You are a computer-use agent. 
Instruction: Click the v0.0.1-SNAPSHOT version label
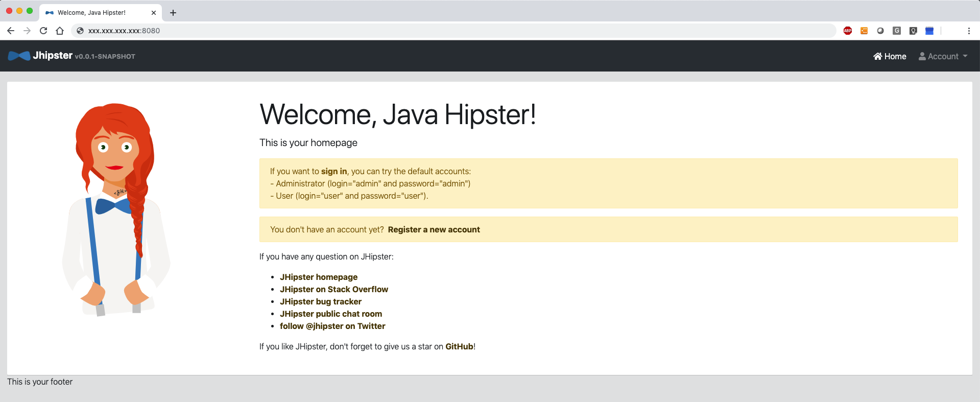pyautogui.click(x=105, y=57)
